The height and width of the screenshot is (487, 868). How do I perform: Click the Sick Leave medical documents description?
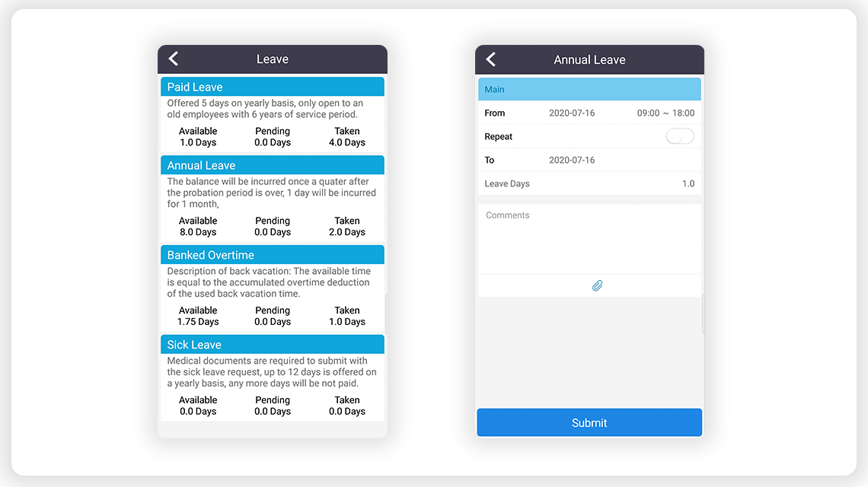point(272,372)
